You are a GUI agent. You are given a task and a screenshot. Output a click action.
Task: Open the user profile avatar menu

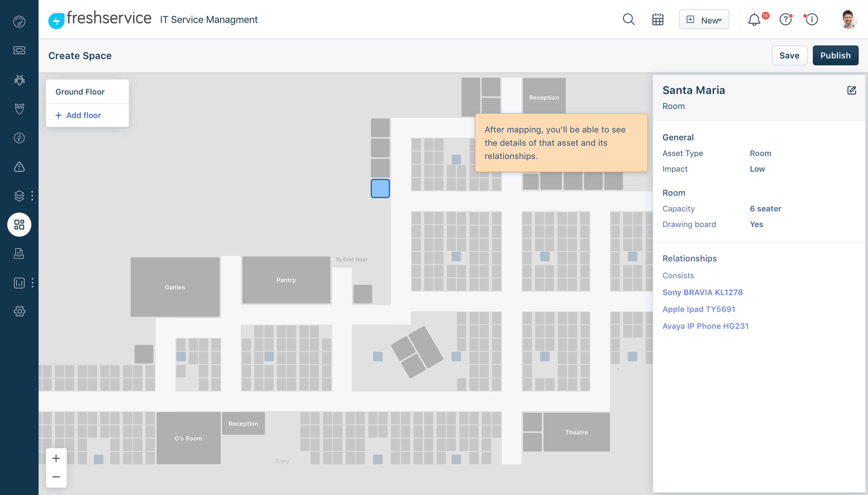click(x=848, y=19)
